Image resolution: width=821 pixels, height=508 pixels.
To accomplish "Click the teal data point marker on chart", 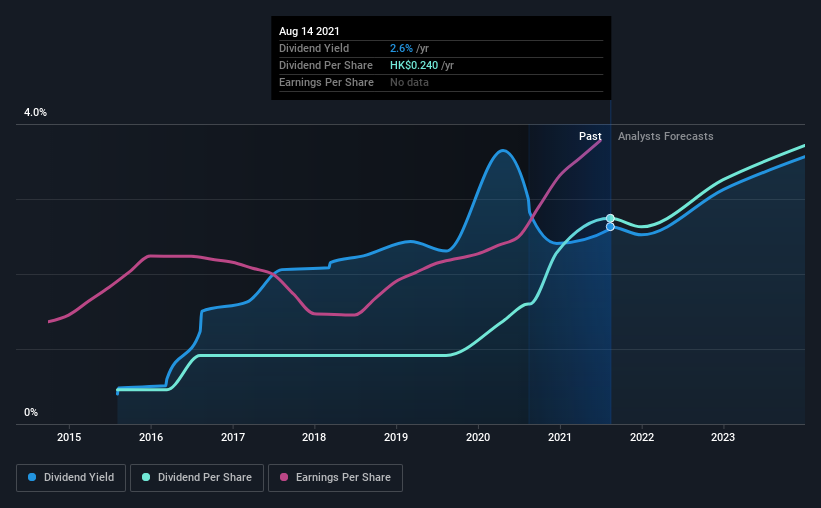I will (610, 218).
